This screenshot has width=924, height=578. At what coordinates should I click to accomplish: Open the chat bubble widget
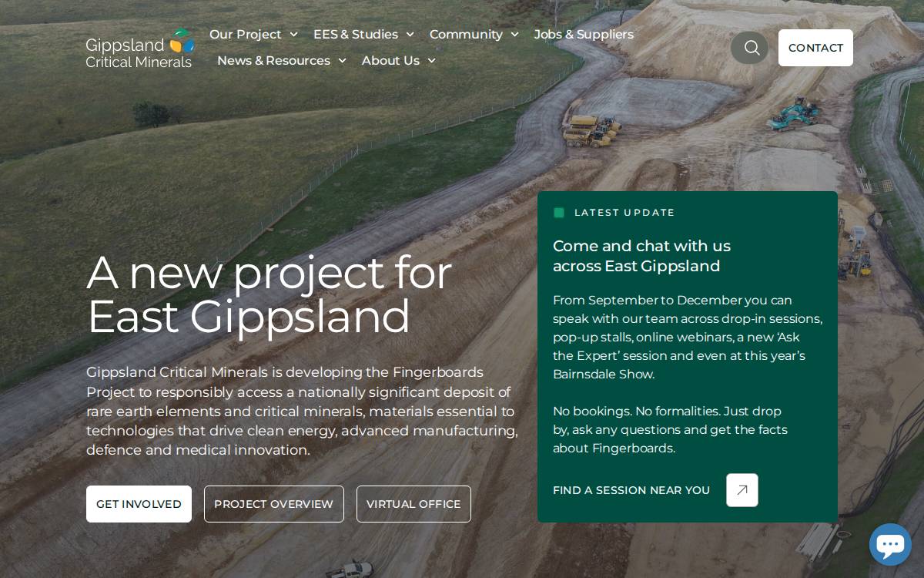click(x=890, y=545)
